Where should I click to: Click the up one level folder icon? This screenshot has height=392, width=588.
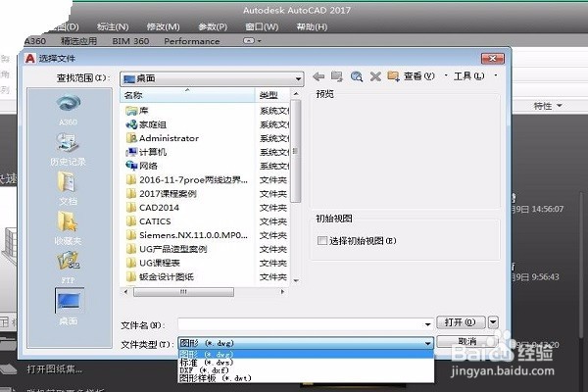coord(337,76)
